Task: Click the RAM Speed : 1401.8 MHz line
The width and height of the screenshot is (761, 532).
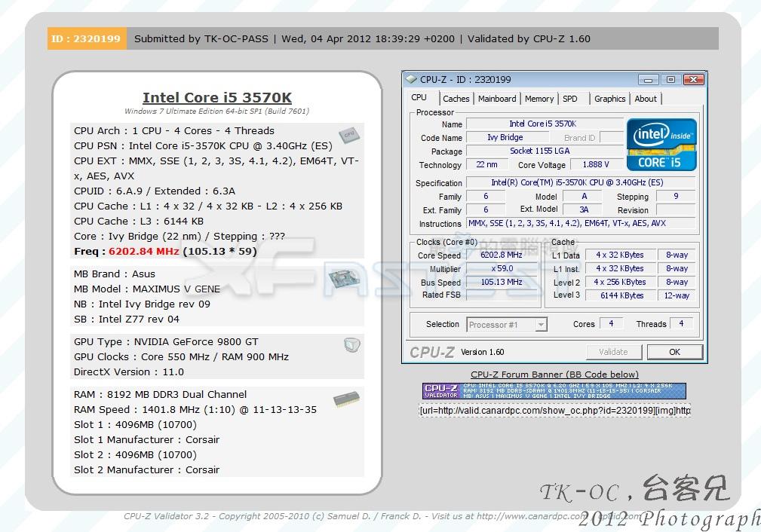Action: click(195, 410)
